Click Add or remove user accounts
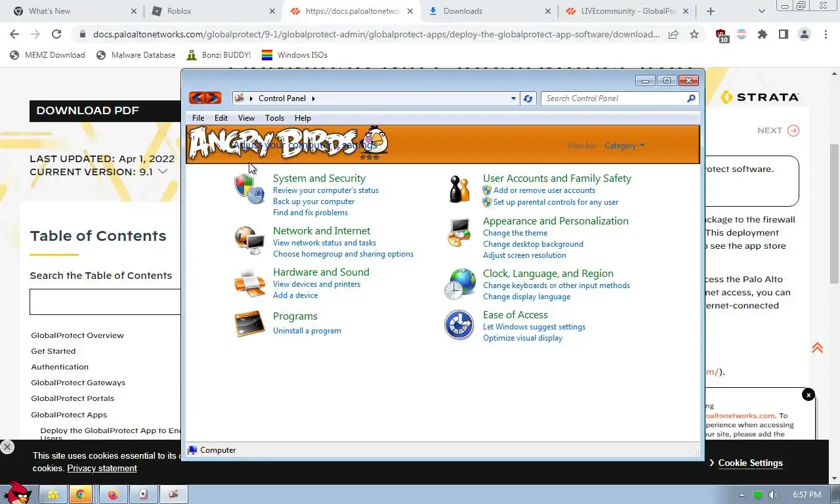 (544, 190)
